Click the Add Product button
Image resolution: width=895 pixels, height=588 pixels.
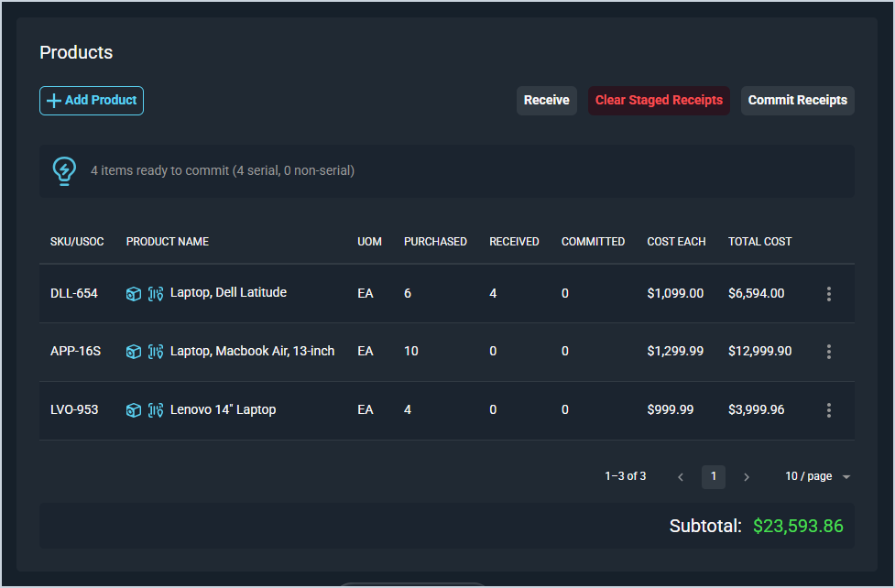click(x=92, y=101)
